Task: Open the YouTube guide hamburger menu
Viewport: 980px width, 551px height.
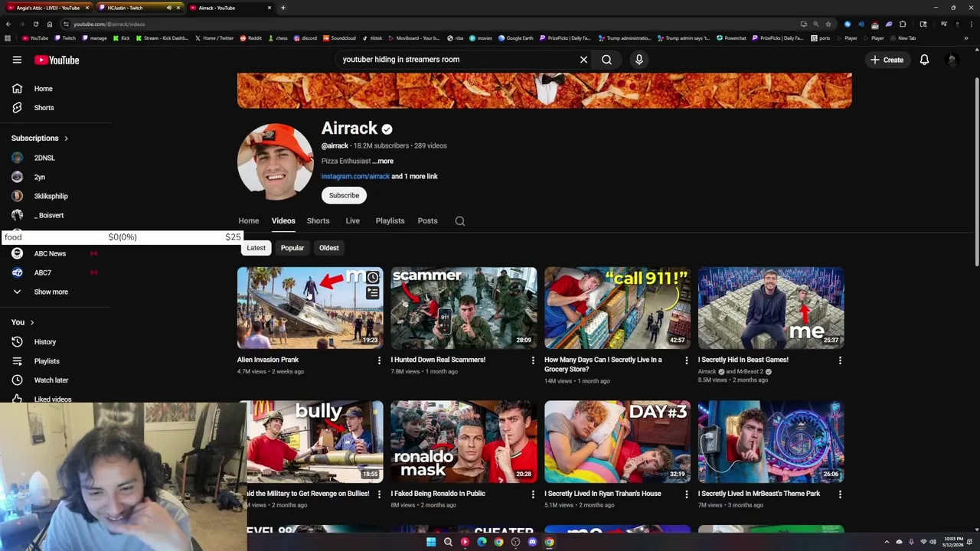Action: pos(17,60)
